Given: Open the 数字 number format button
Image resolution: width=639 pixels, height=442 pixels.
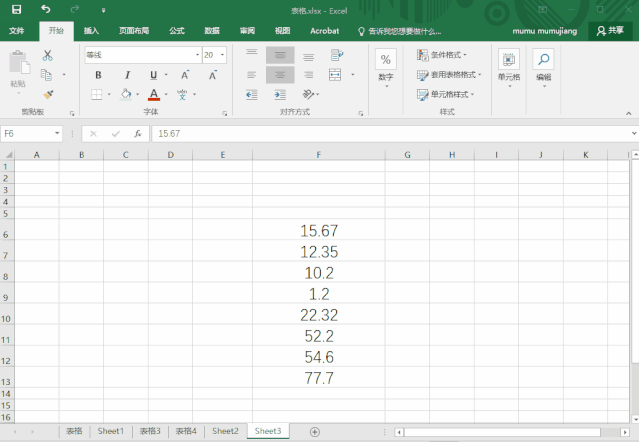Looking at the screenshot, I should (x=386, y=68).
